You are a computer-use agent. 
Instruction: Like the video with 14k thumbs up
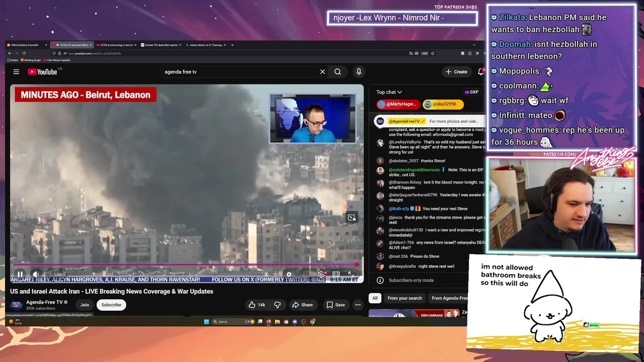click(257, 305)
